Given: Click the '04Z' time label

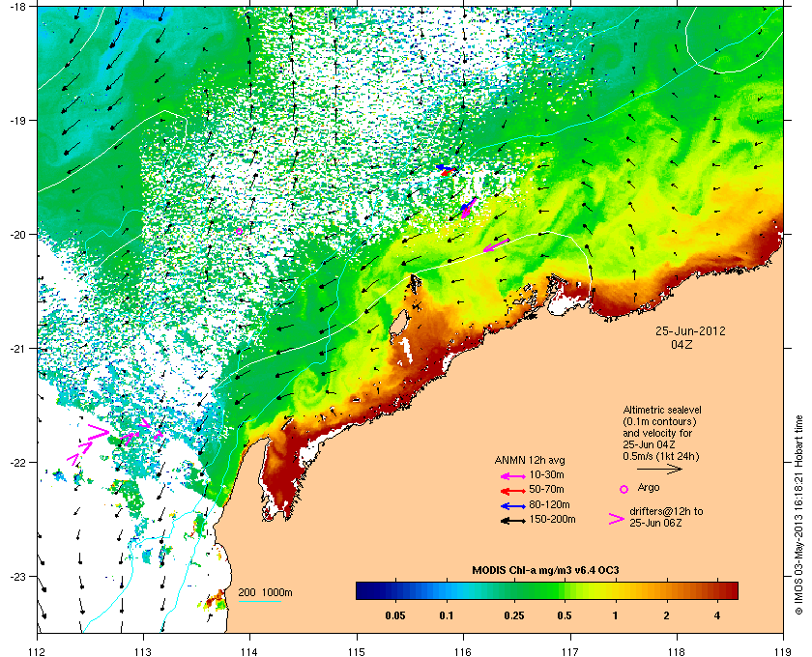Looking at the screenshot, I should (x=681, y=344).
